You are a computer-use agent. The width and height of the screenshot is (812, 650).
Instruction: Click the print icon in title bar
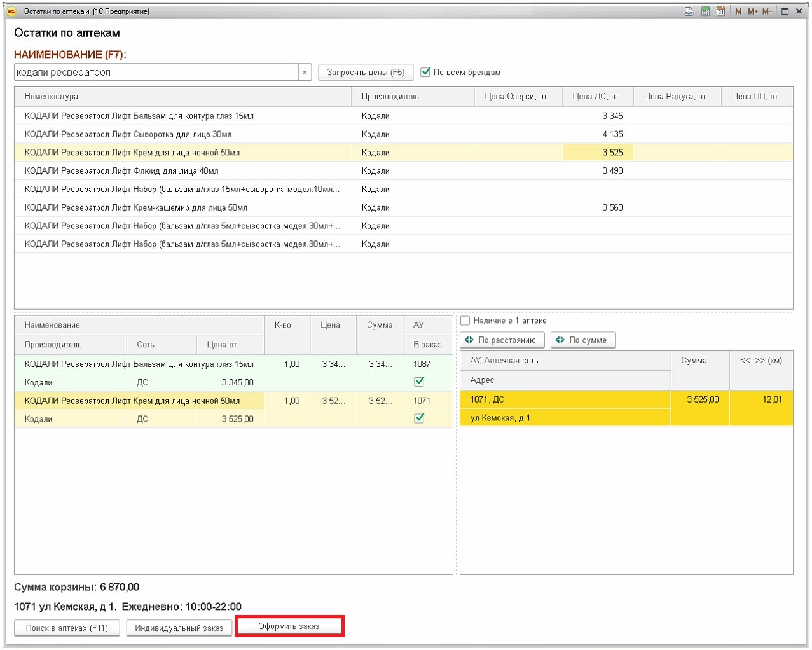click(x=689, y=11)
